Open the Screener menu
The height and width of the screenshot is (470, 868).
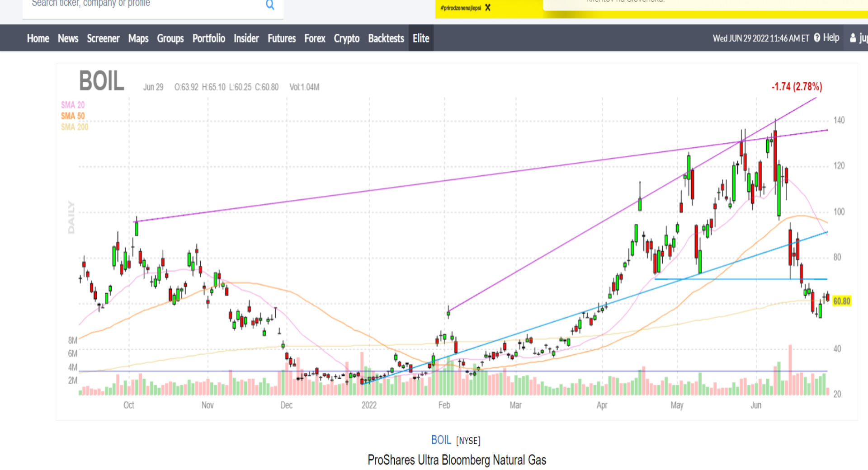(x=103, y=38)
